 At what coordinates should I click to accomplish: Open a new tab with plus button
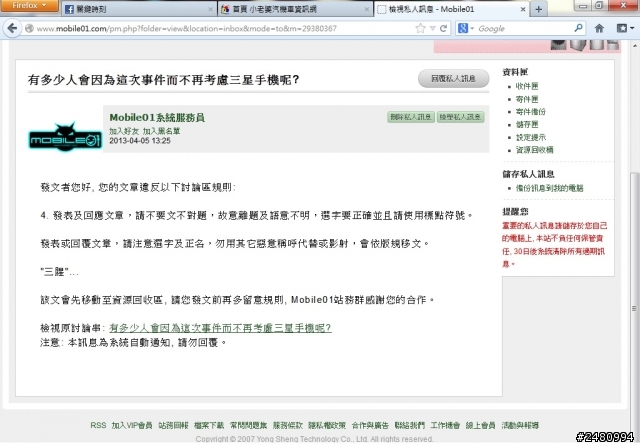click(x=538, y=9)
